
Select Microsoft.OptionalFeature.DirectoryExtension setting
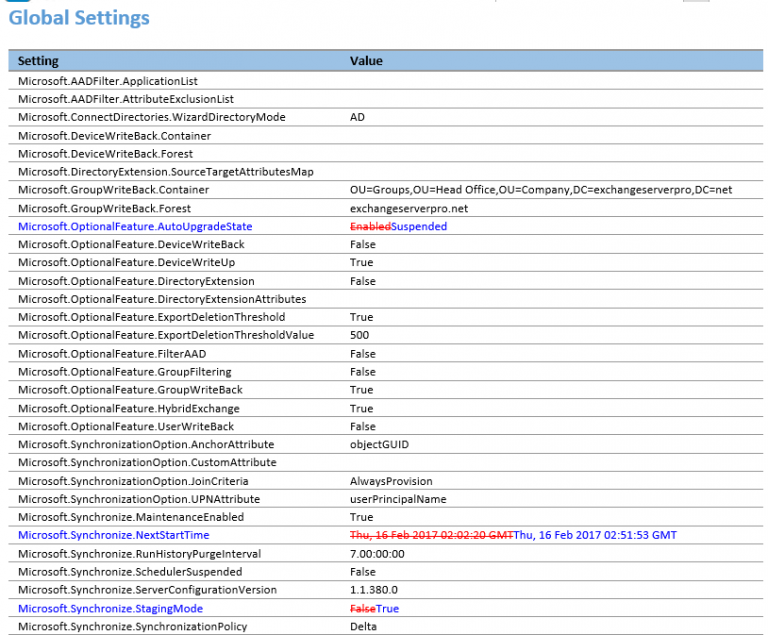(136, 281)
